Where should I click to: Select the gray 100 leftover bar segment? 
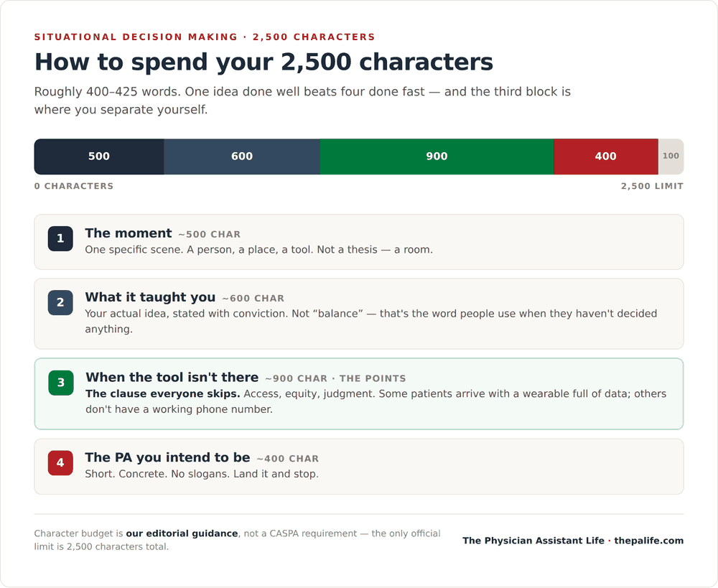[671, 157]
